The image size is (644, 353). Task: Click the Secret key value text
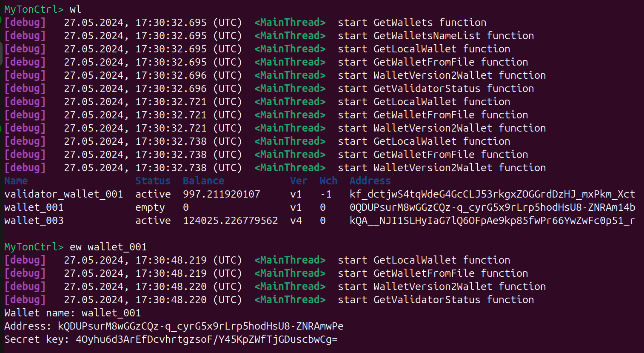206,339
